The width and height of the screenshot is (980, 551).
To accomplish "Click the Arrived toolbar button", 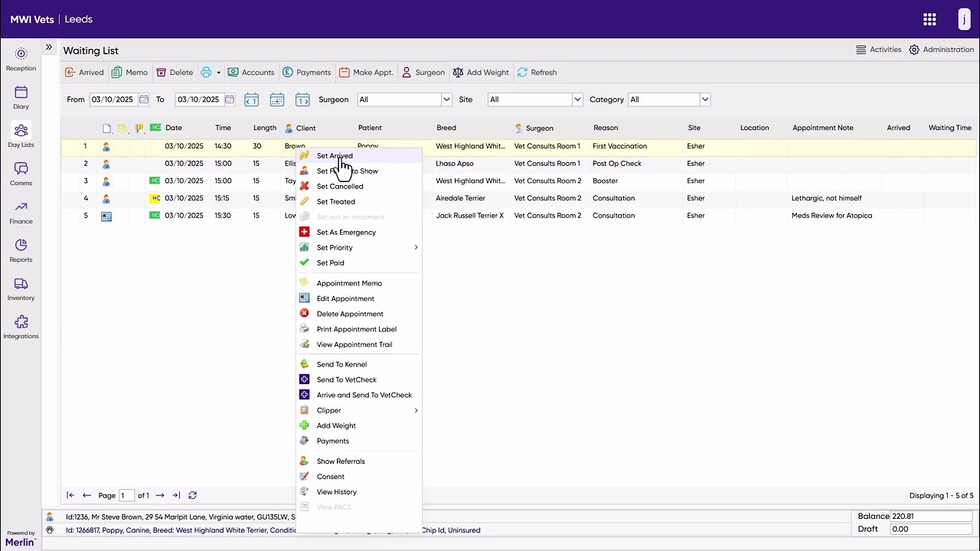I will 84,73.
